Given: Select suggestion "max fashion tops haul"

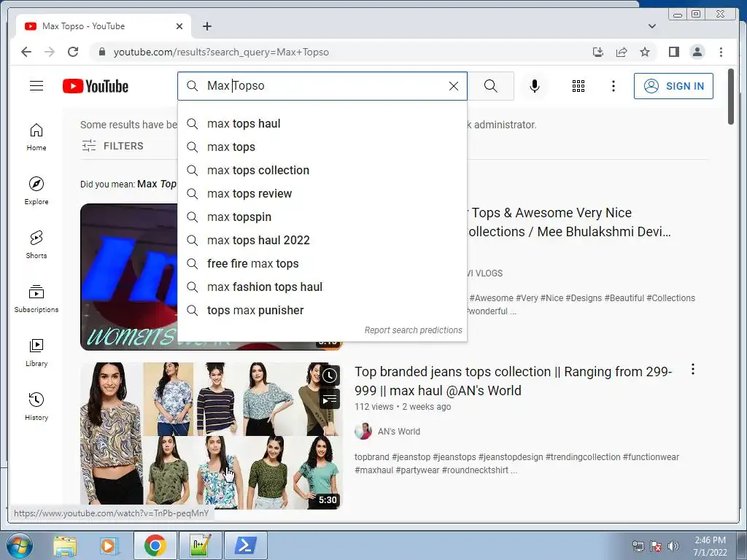Looking at the screenshot, I should [322, 287].
